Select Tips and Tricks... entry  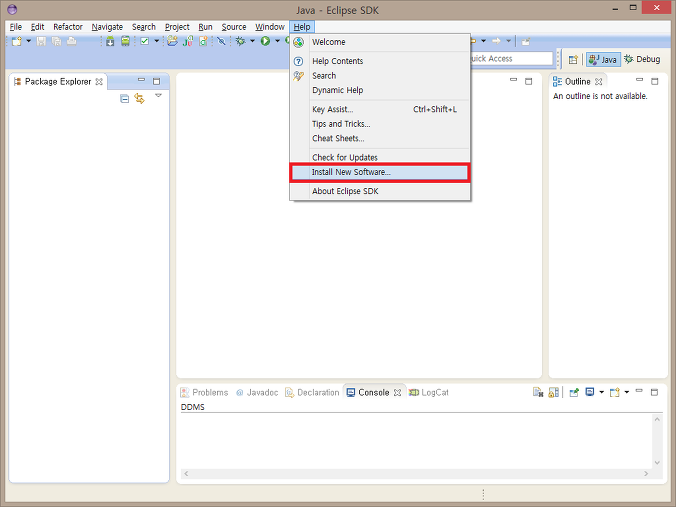pos(380,124)
